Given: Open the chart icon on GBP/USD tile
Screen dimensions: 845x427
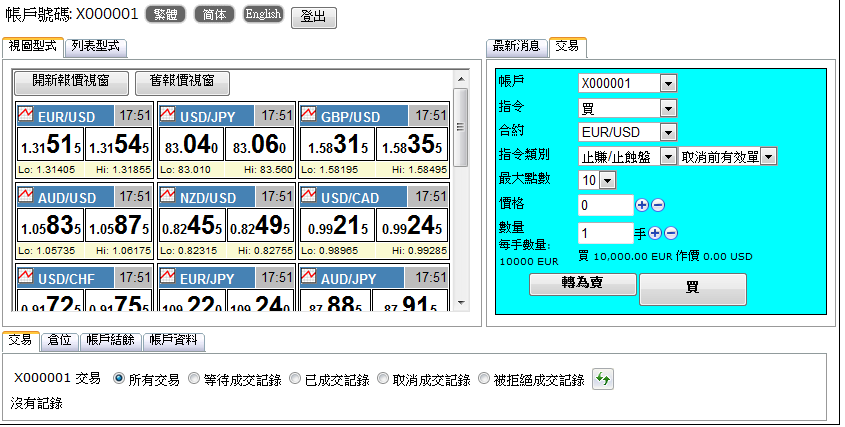Looking at the screenshot, I should [x=308, y=115].
